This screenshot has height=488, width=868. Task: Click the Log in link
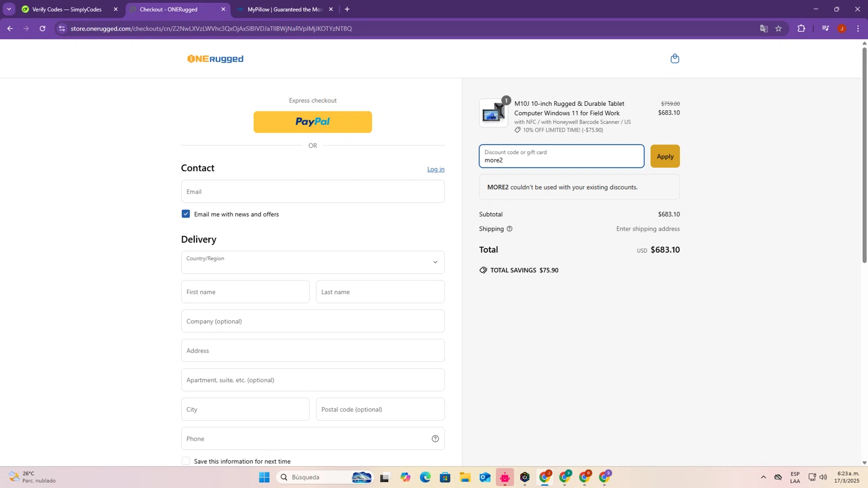(x=436, y=169)
